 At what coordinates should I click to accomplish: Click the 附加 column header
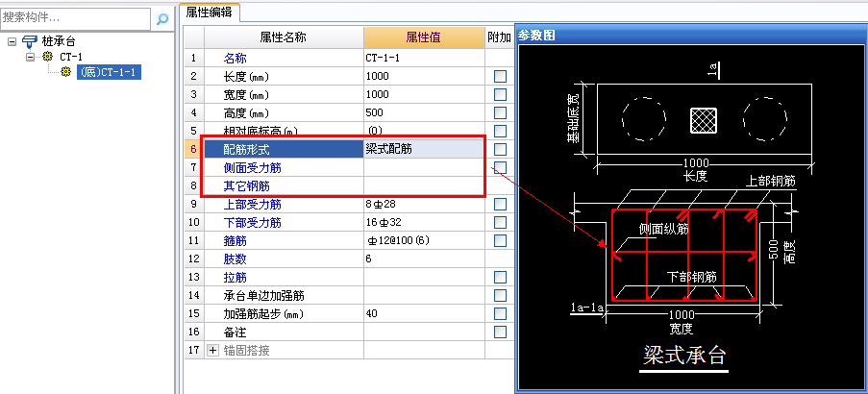(x=499, y=37)
